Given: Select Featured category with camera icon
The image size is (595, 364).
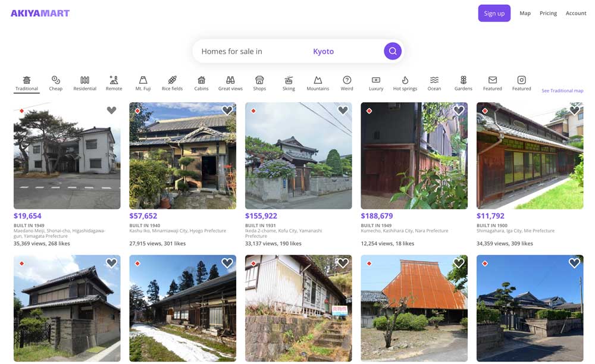Looking at the screenshot, I should 522,83.
